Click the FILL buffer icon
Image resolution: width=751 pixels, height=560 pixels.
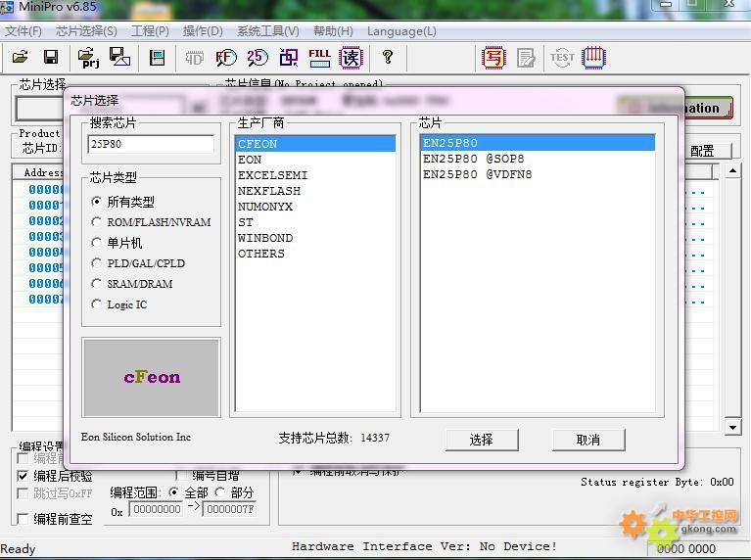point(319,58)
